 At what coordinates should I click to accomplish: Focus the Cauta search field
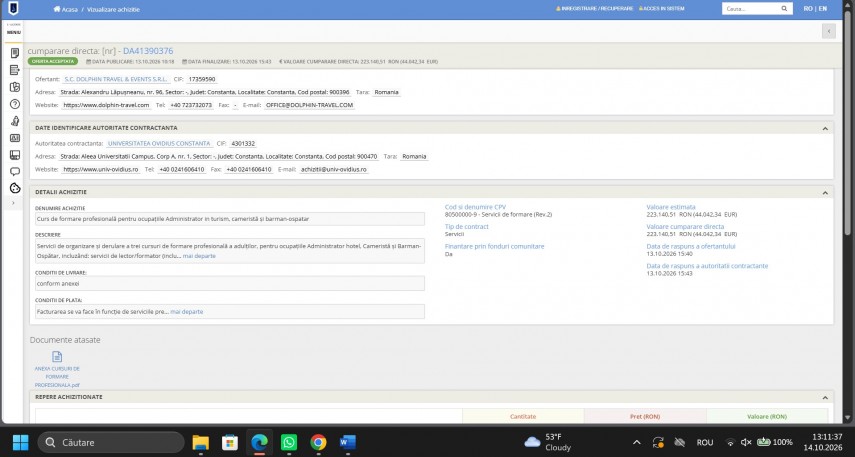tap(751, 9)
